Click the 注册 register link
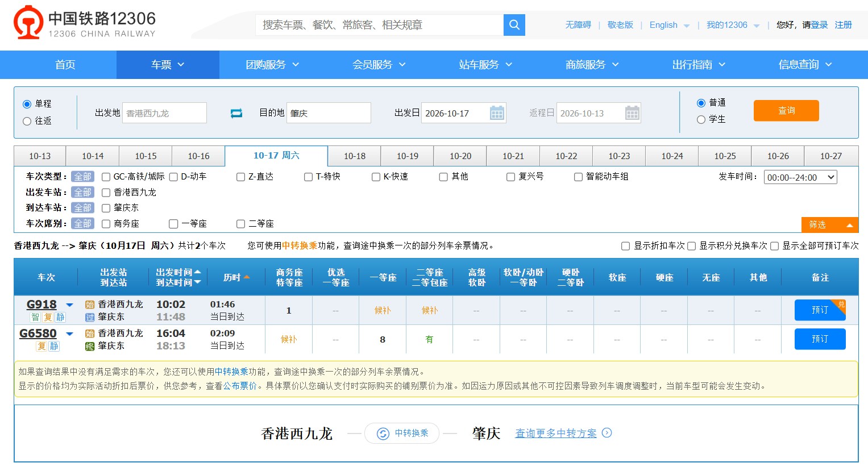Image resolution: width=868 pixels, height=471 pixels. tap(844, 25)
